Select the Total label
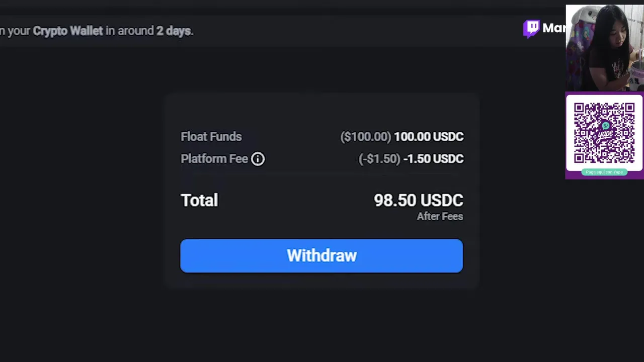644x362 pixels. tap(199, 200)
